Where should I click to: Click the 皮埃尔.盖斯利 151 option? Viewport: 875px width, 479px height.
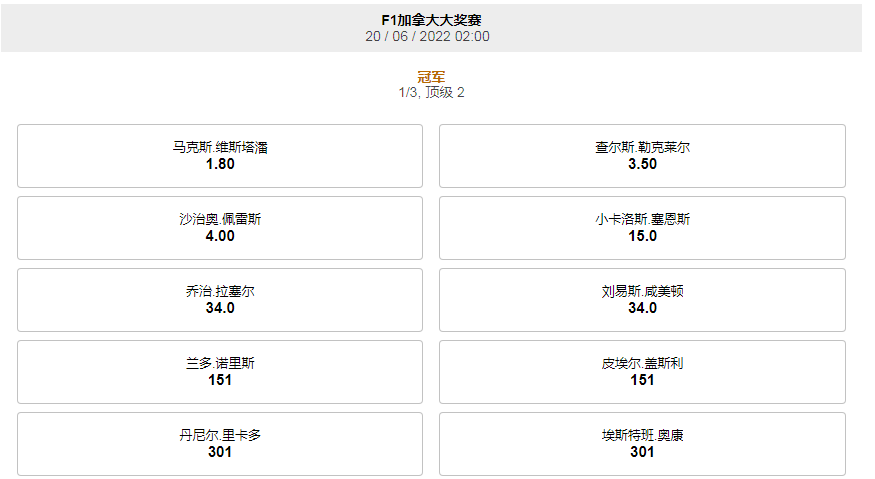(x=642, y=372)
